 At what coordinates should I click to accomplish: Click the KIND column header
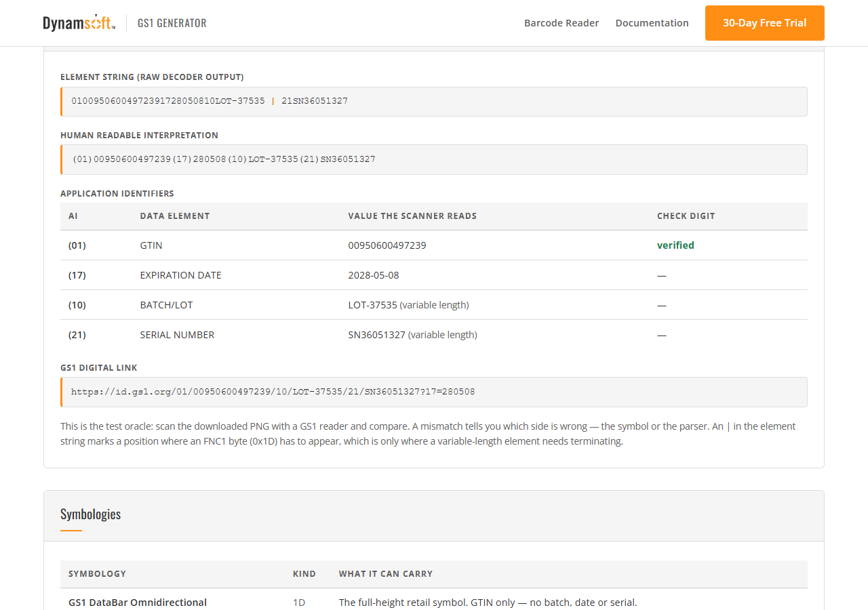(x=304, y=574)
